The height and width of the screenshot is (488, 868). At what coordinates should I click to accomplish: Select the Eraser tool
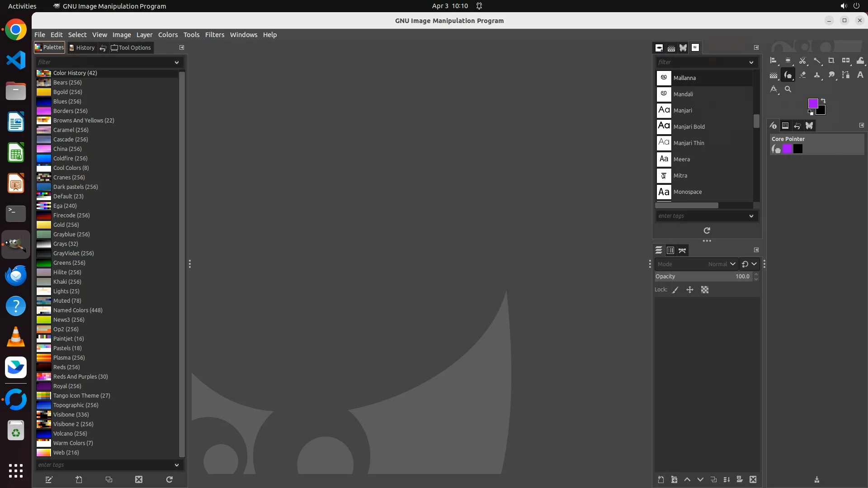pyautogui.click(x=802, y=75)
